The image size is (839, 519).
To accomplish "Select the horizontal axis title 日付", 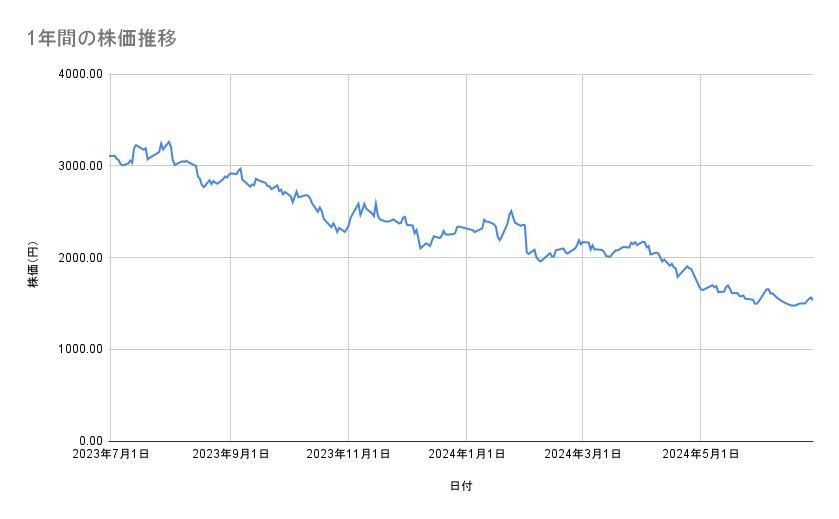I will (461, 486).
